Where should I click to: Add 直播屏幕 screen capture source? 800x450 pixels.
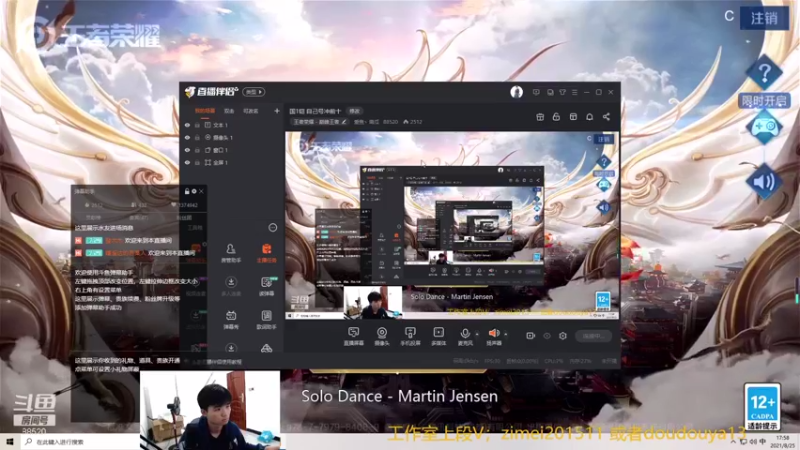pyautogui.click(x=353, y=337)
